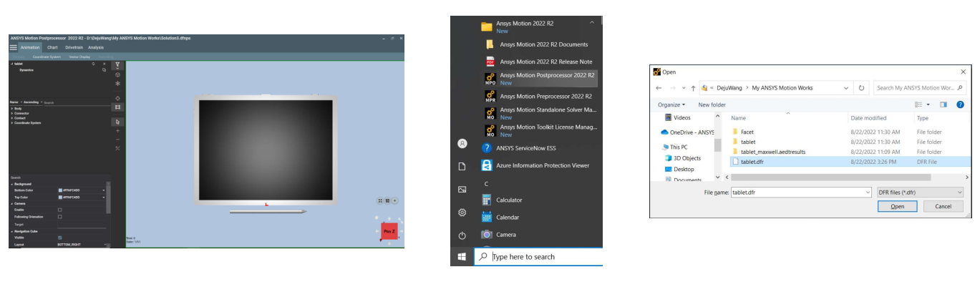Open the Top Color dropdown arrow

tap(104, 197)
